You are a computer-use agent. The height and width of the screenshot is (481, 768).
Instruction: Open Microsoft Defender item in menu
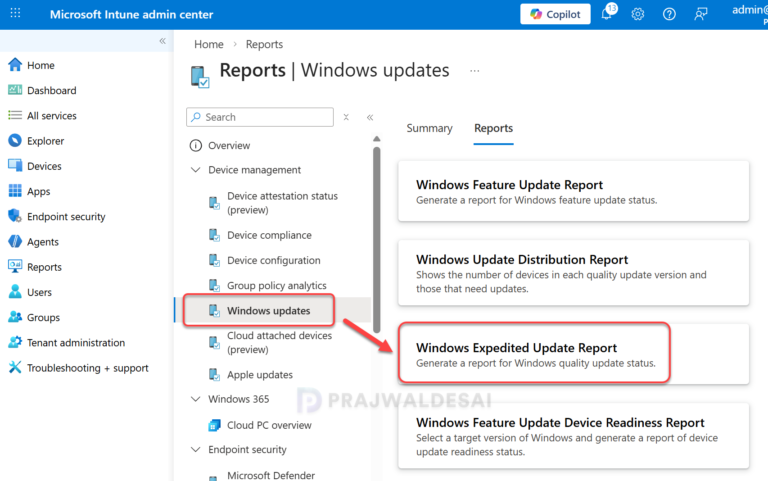[x=271, y=475]
